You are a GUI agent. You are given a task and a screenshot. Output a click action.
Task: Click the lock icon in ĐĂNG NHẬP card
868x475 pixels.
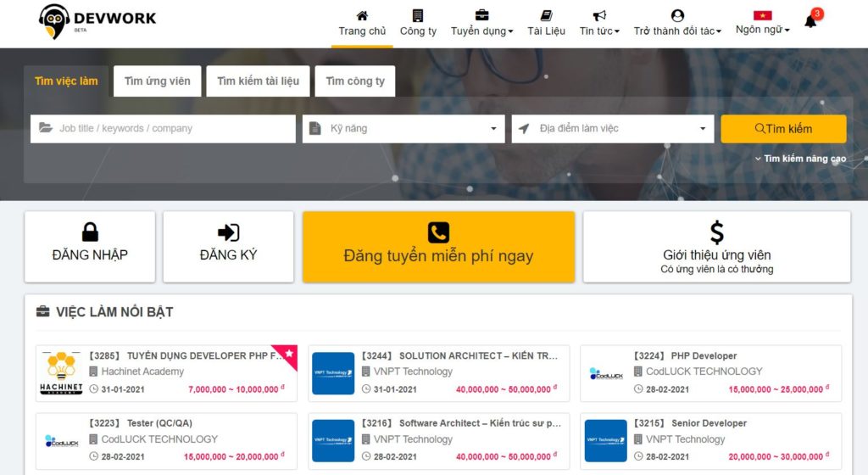(90, 232)
